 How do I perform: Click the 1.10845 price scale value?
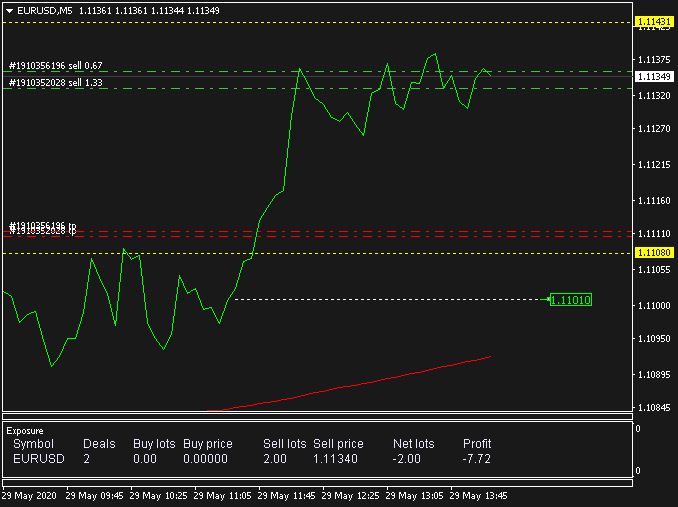(x=654, y=408)
